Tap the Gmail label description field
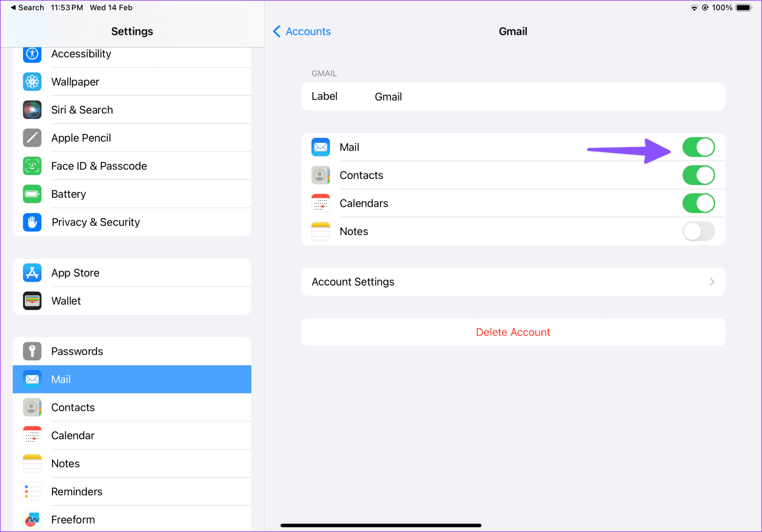 pyautogui.click(x=513, y=97)
